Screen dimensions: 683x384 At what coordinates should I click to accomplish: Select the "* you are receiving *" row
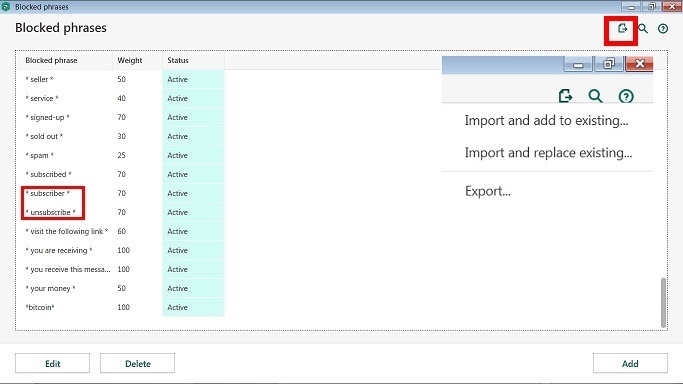tap(121, 250)
